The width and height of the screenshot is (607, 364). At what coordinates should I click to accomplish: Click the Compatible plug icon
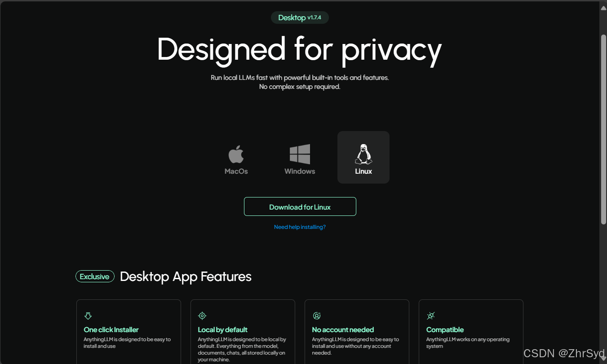(x=430, y=316)
